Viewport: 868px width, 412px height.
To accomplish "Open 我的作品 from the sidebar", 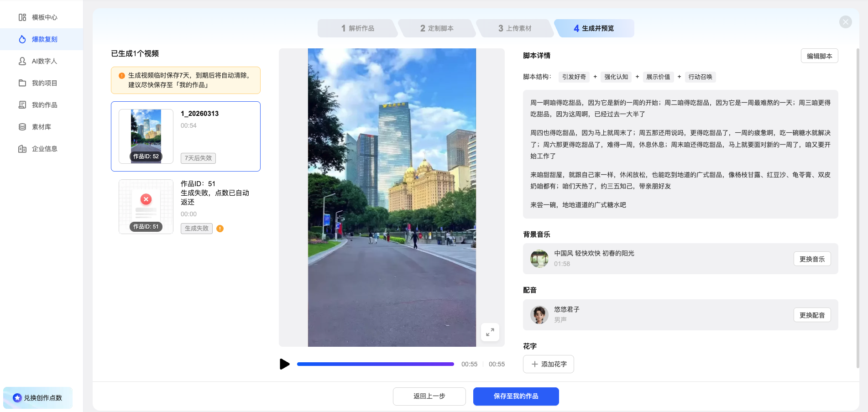I will tap(44, 105).
